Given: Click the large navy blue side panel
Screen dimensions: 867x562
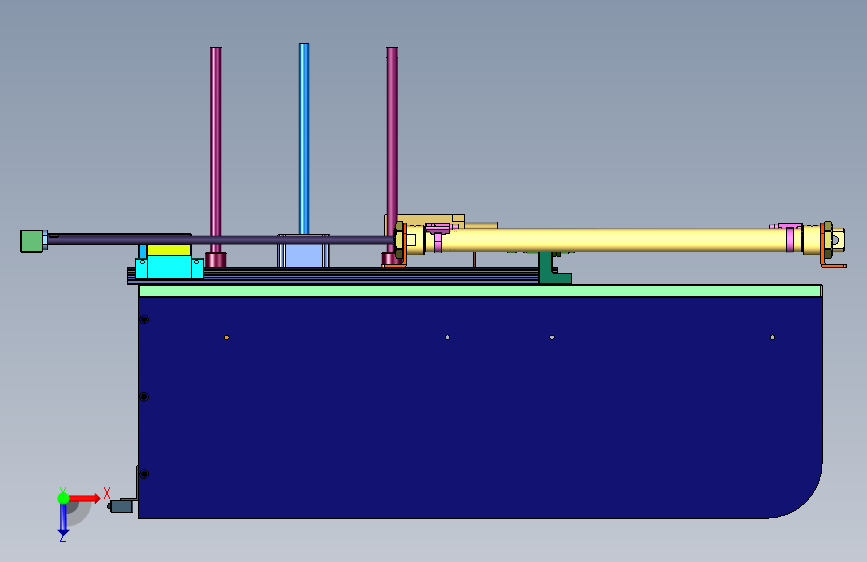Looking at the screenshot, I should point(480,407).
